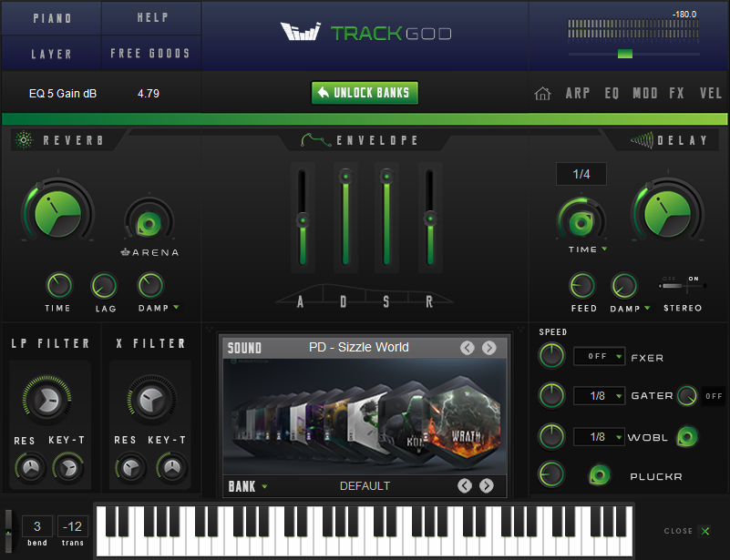Click the delay time display showing 1/4

(x=581, y=174)
